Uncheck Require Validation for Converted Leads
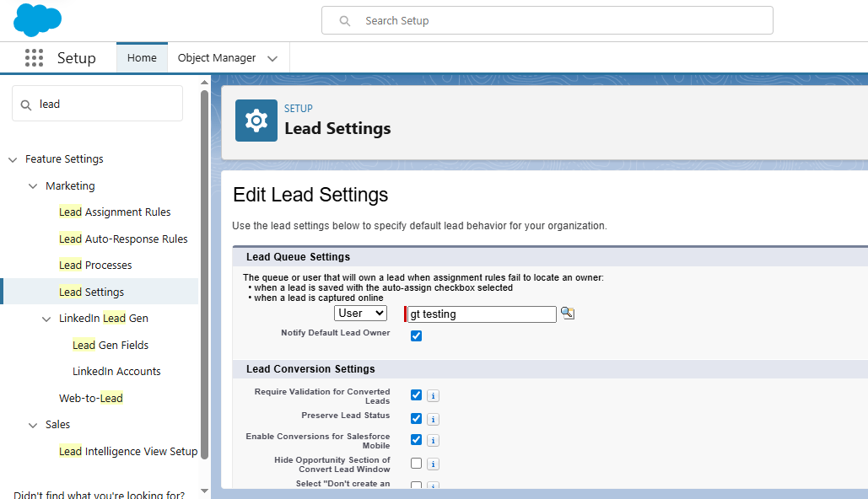Viewport: 868px width, 499px height. tap(417, 395)
